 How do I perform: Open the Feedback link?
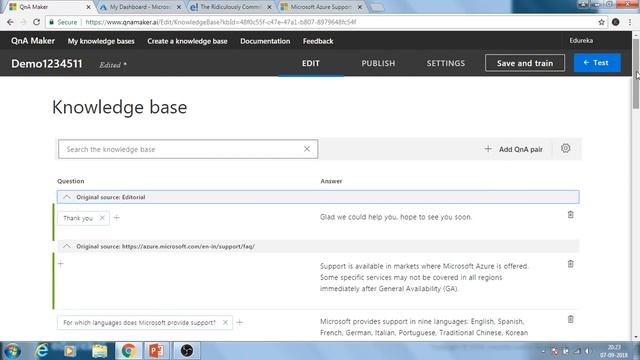(318, 41)
